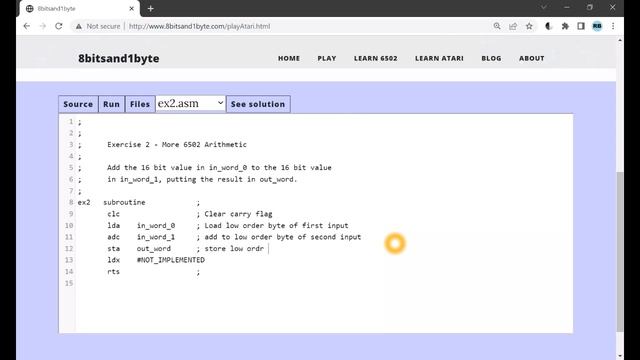Open the tab search chevron
Screen dimensions: 640x360
(544, 7)
